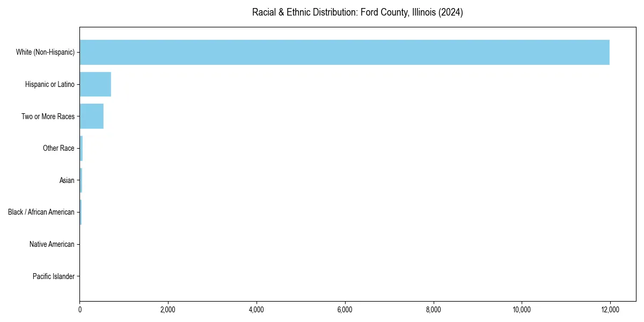Click the Two or More Races bar
The image size is (644, 322).
(x=91, y=116)
